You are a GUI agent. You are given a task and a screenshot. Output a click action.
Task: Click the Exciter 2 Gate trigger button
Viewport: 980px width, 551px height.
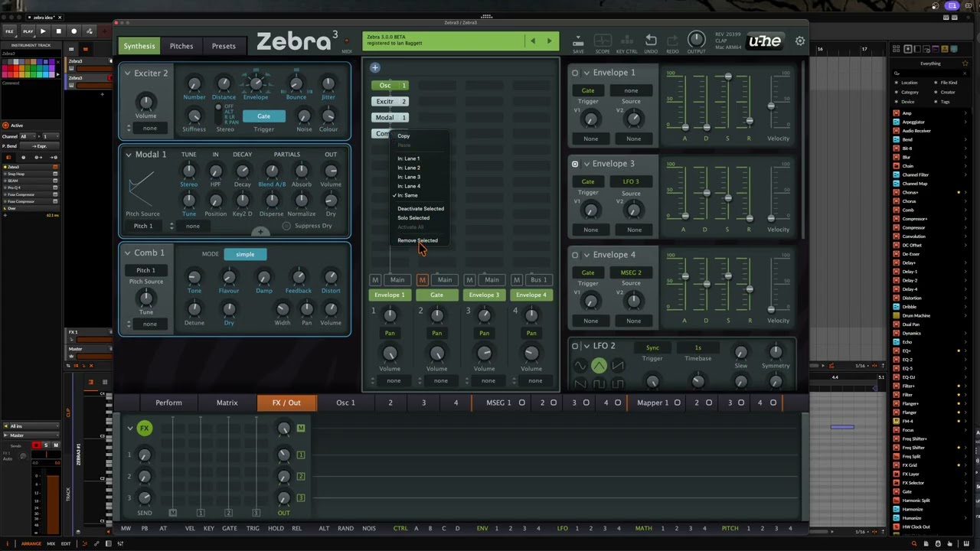click(x=263, y=116)
